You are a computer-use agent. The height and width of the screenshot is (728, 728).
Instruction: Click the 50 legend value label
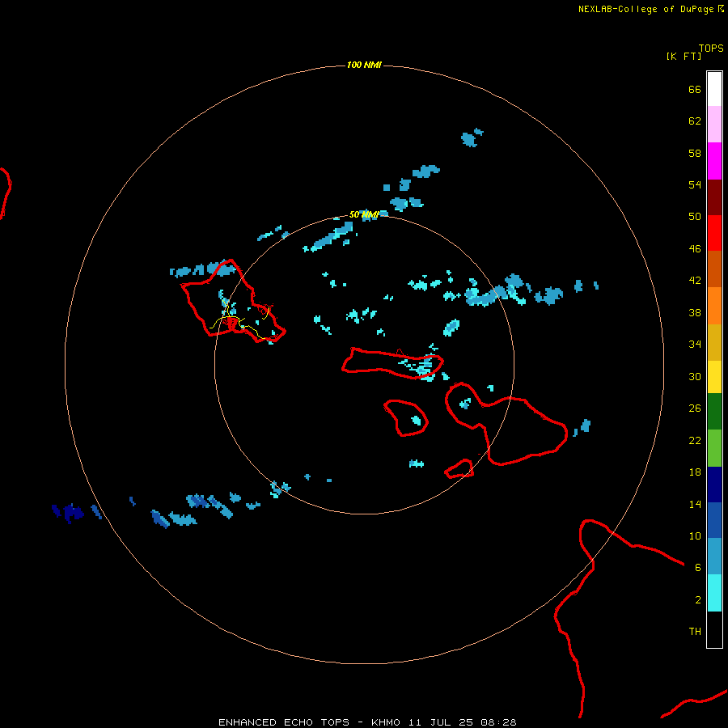(695, 216)
